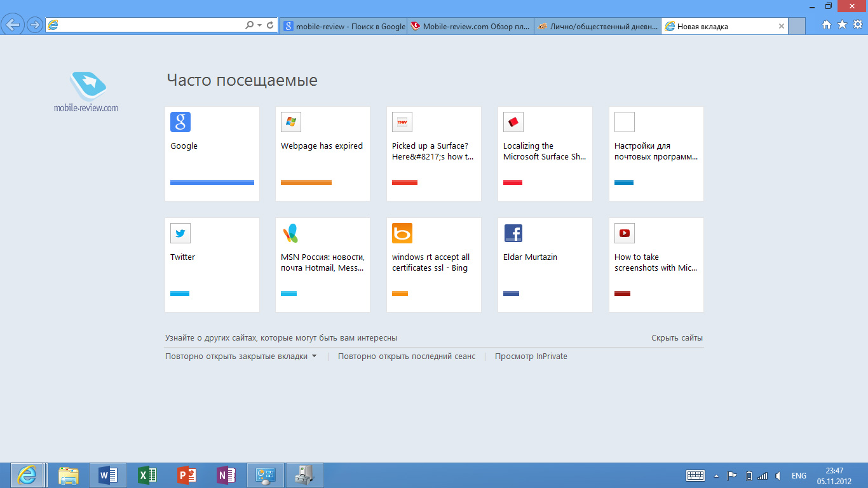Open the YouTube tile icon
Screen dimensions: 868x488
(x=625, y=233)
